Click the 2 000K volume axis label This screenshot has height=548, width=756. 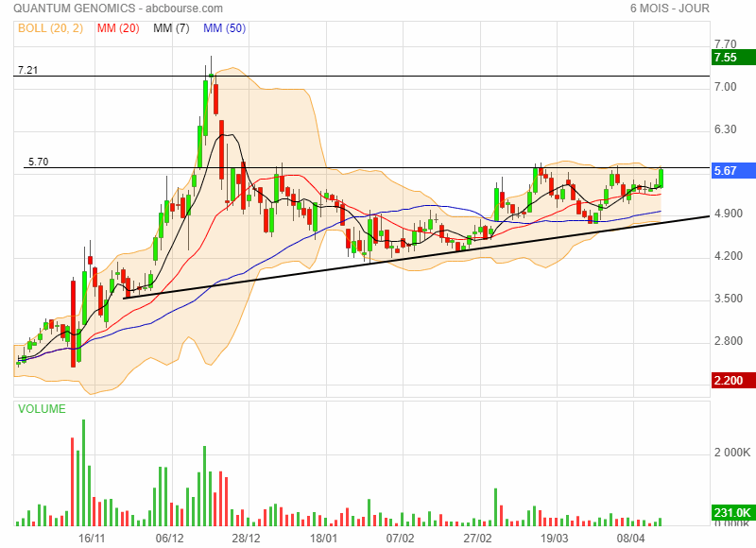pos(732,453)
